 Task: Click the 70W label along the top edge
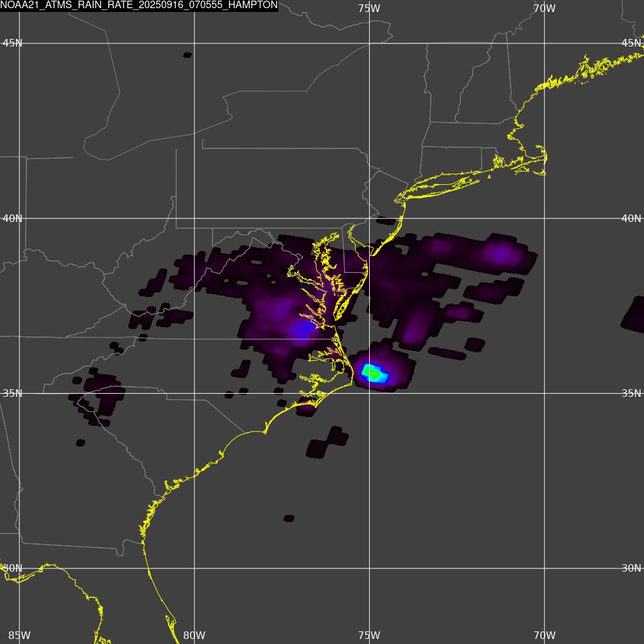tap(544, 8)
